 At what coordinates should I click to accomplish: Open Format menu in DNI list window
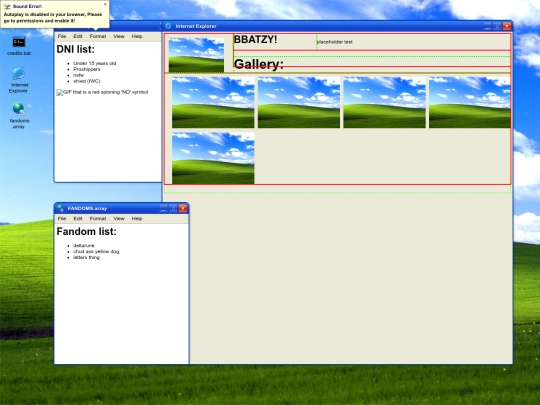[x=98, y=36]
